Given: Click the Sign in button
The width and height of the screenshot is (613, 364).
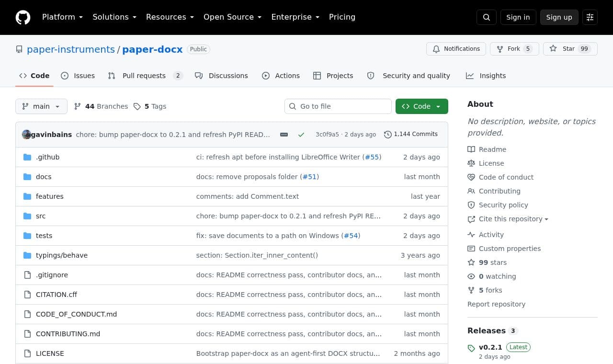Looking at the screenshot, I should coord(518,17).
